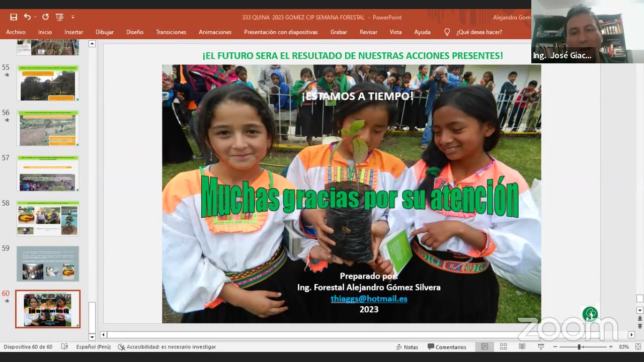Click the ¿Qué desea hacer? search box
The image size is (644, 362).
pyautogui.click(x=479, y=32)
